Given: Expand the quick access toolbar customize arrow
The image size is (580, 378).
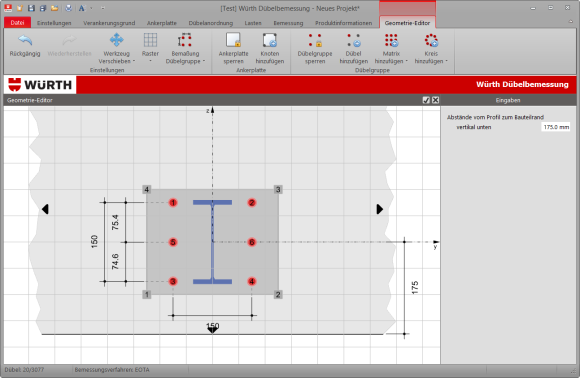Looking at the screenshot, I should click(103, 8).
